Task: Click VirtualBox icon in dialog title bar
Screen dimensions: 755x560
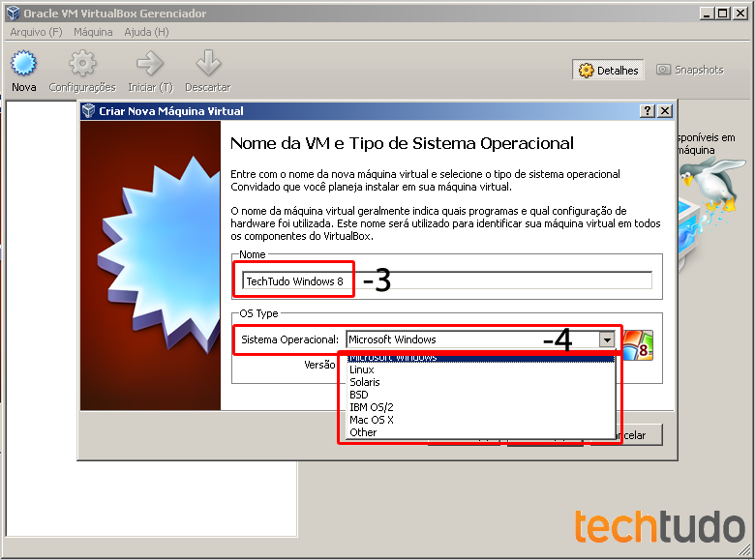Action: [89, 111]
